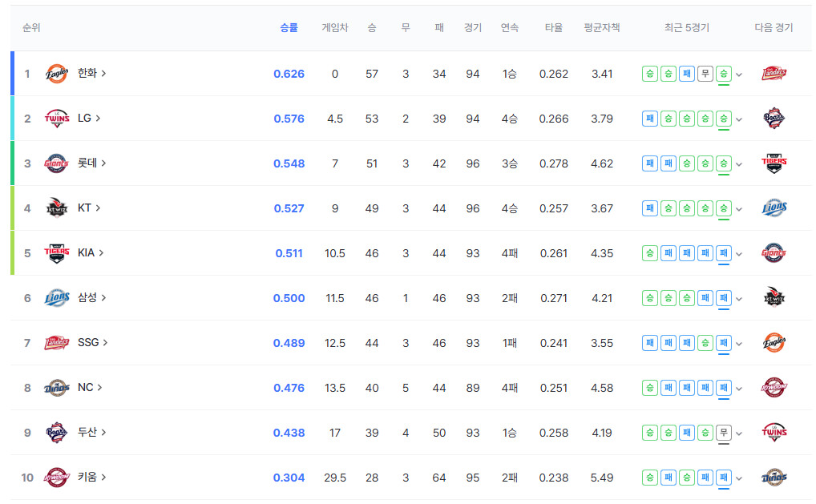Expand 한화's recent 5 games chevron

point(739,75)
